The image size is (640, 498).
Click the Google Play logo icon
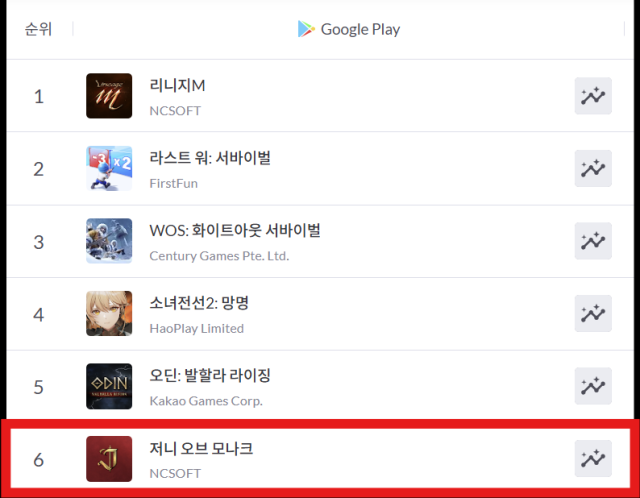click(306, 29)
